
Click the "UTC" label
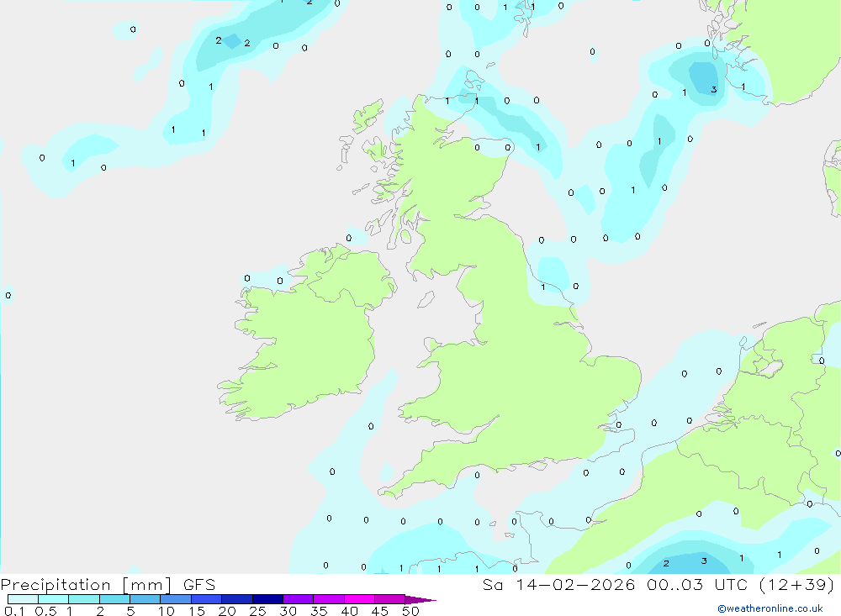(732, 584)
